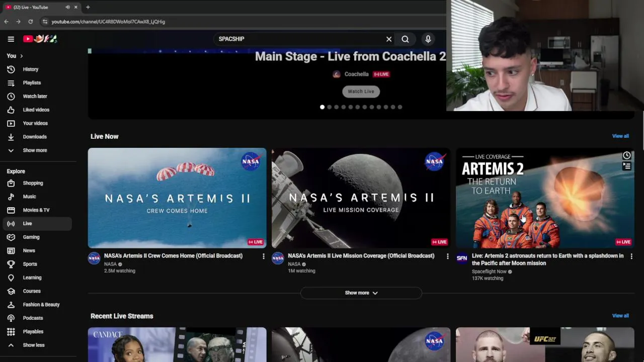The height and width of the screenshot is (362, 644).
Task: Reload the page
Action: [x=30, y=22]
